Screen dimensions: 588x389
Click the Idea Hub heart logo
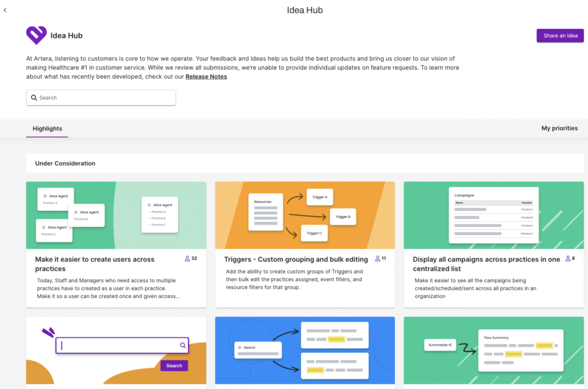pos(36,35)
